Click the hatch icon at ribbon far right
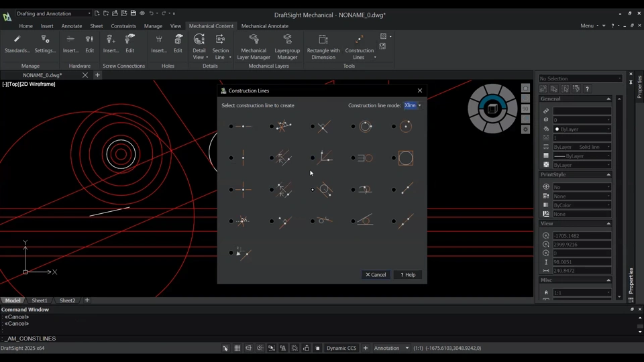 (x=383, y=36)
